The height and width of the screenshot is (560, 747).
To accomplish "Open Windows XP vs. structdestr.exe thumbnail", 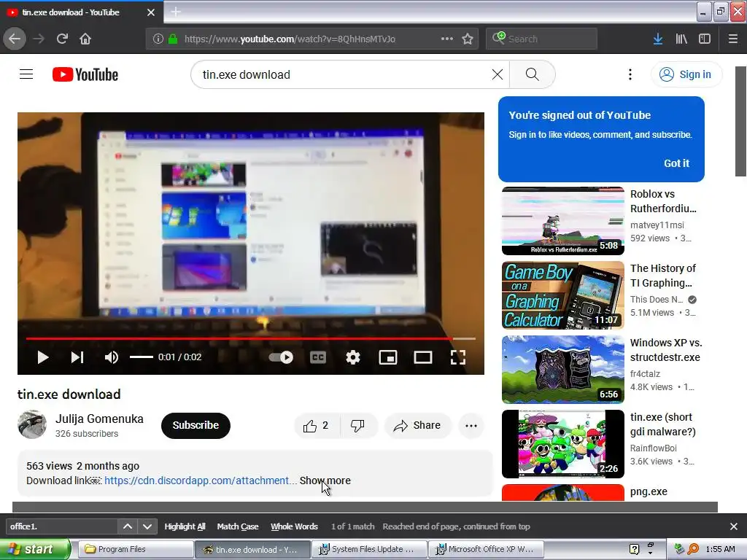I will pos(563,370).
